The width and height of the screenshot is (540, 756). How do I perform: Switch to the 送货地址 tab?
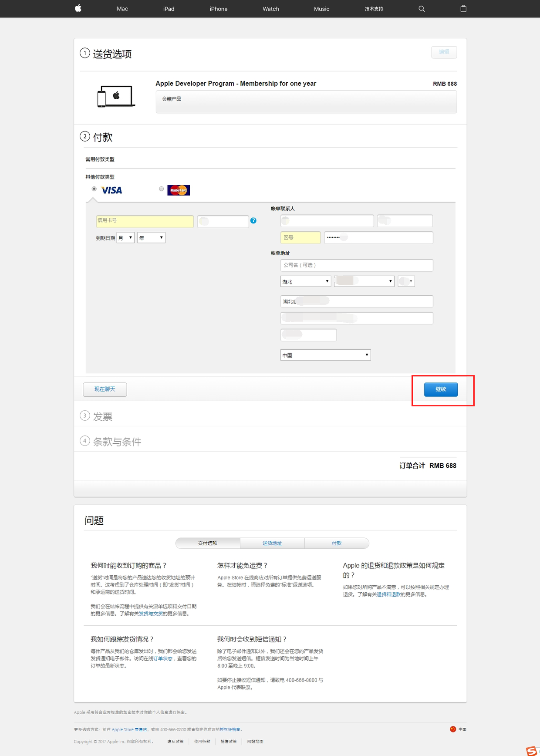pyautogui.click(x=272, y=543)
